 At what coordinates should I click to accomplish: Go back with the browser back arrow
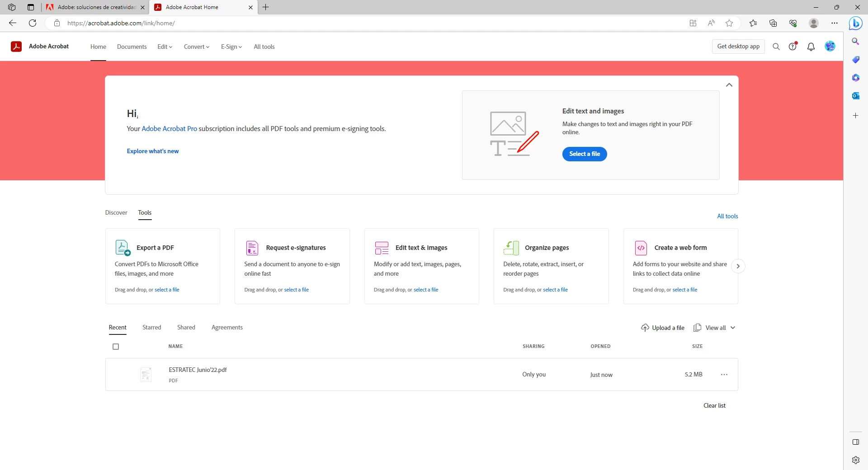[x=13, y=23]
